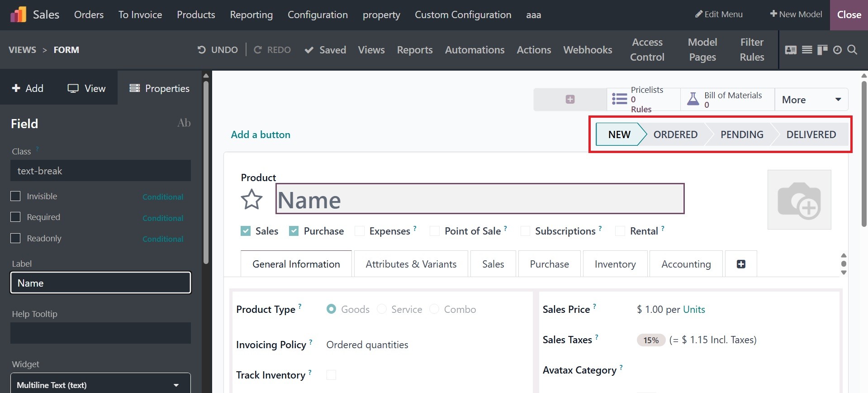Screen dimensions: 868x393
Task: Switch to the kanban view icon
Action: [822, 50]
